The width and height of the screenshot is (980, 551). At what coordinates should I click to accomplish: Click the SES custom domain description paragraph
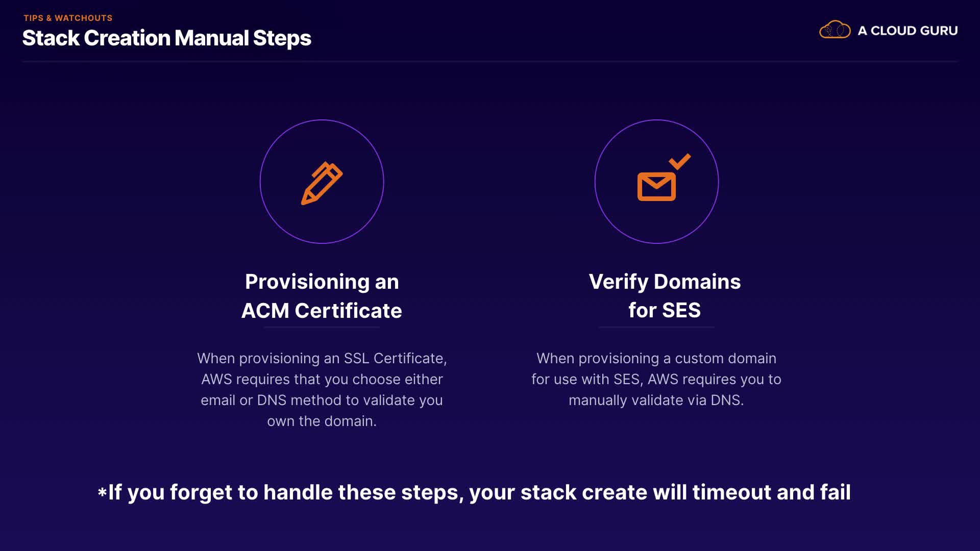[x=656, y=379]
